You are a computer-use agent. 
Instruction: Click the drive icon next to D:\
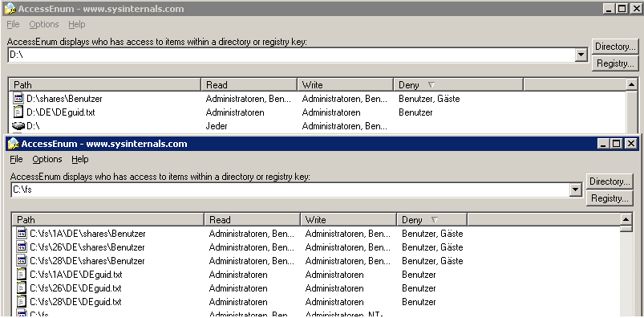pyautogui.click(x=19, y=126)
